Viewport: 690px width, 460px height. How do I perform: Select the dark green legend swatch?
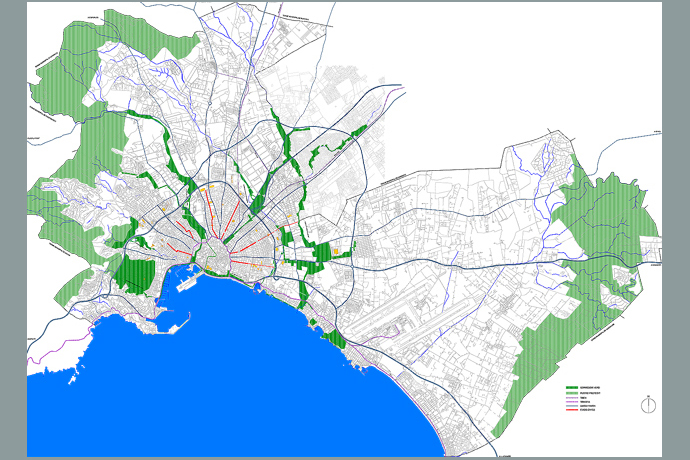[x=573, y=388]
